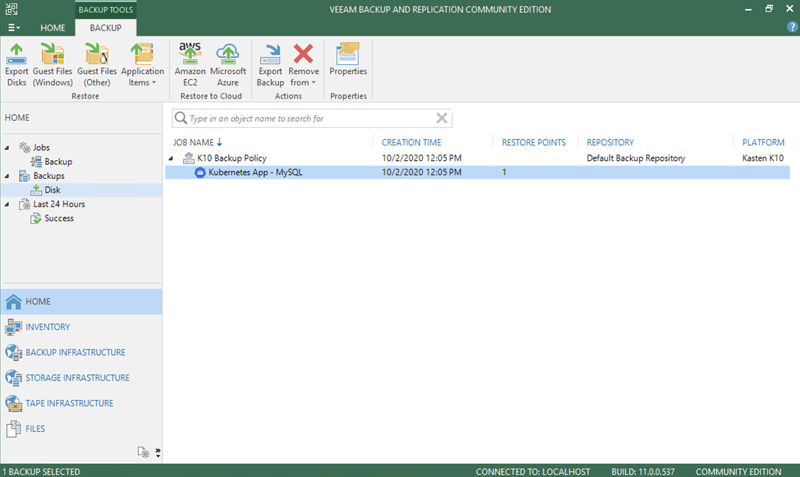Collapse the Backups tree node
The width and height of the screenshot is (800, 477).
point(7,176)
